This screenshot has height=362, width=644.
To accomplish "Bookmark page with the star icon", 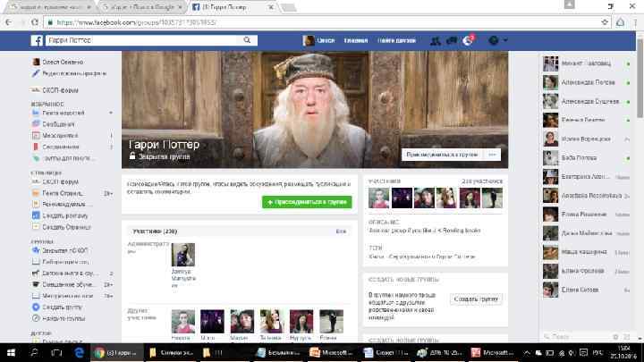I will 605,22.
